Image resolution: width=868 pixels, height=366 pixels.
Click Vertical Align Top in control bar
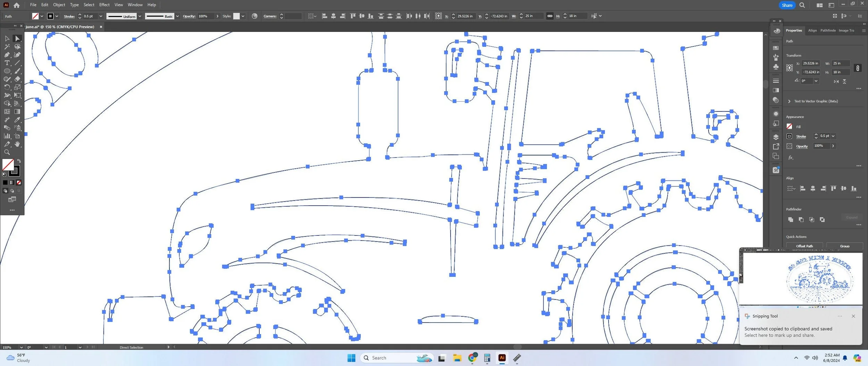353,16
